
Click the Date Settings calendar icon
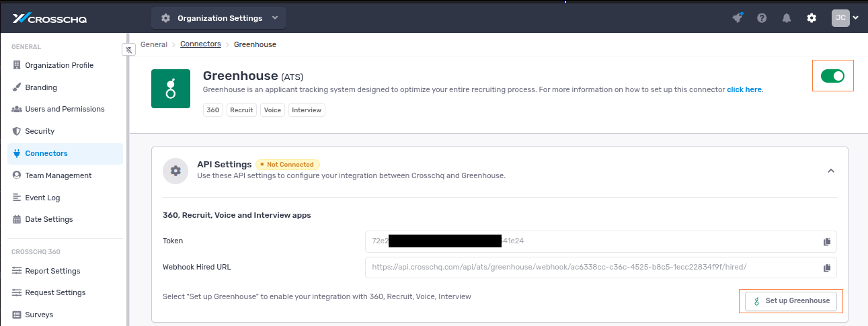(17, 219)
